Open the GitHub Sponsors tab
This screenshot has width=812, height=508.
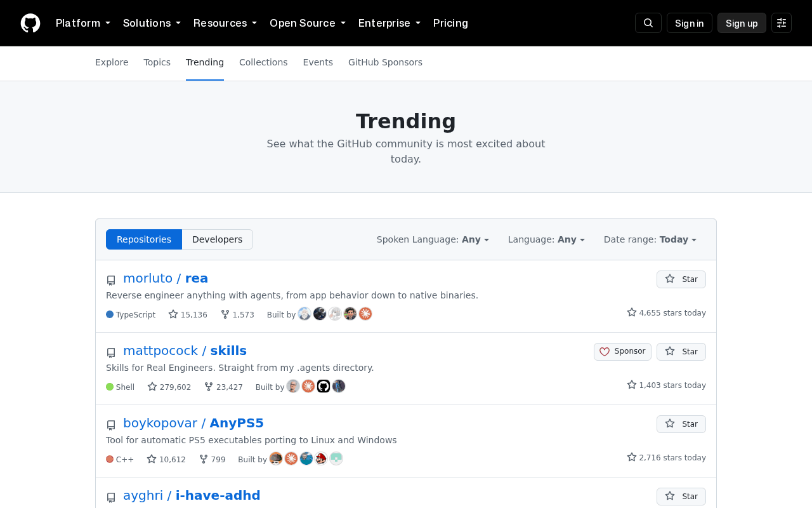click(385, 62)
